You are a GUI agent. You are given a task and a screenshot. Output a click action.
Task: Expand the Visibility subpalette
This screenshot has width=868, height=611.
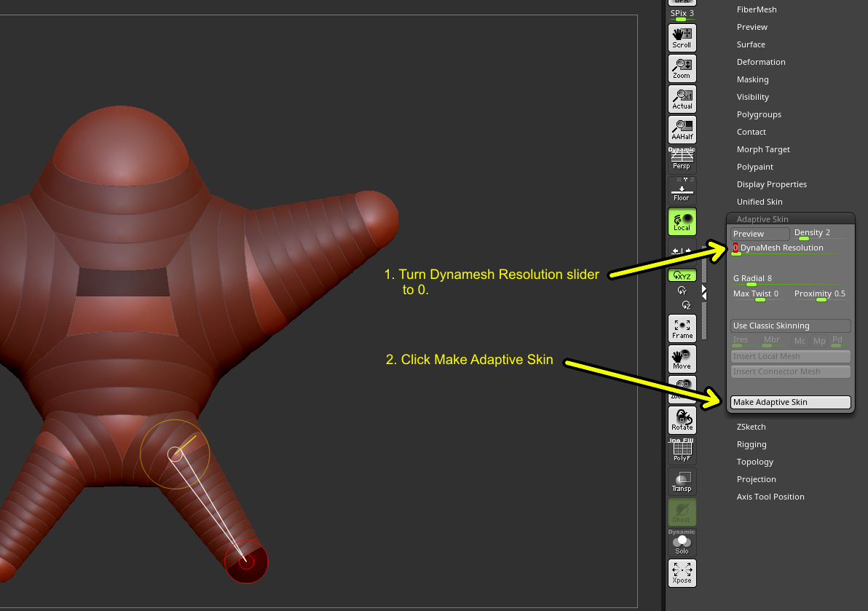(752, 97)
